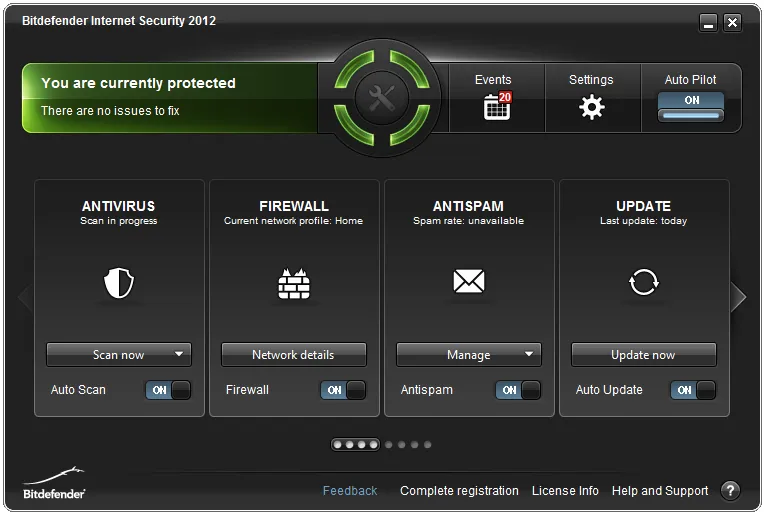Expand the Scan now dropdown arrow

(x=179, y=354)
